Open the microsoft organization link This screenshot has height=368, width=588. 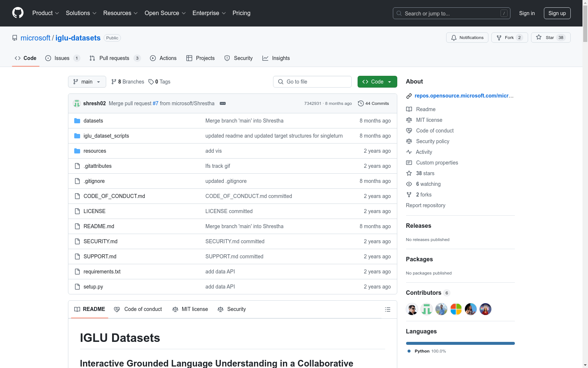pyautogui.click(x=35, y=38)
